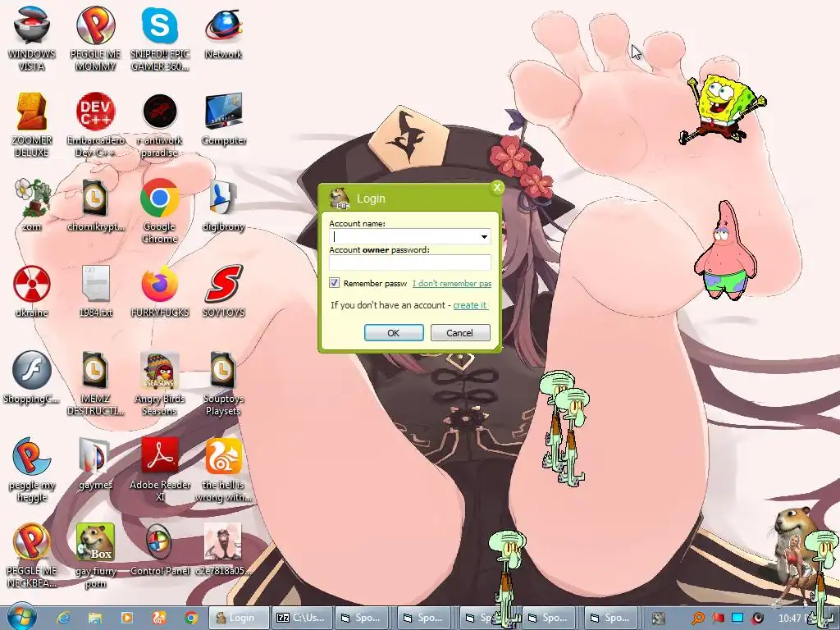The height and width of the screenshot is (630, 840).
Task: Launch Internet Explorer from taskbar
Action: tap(63, 618)
